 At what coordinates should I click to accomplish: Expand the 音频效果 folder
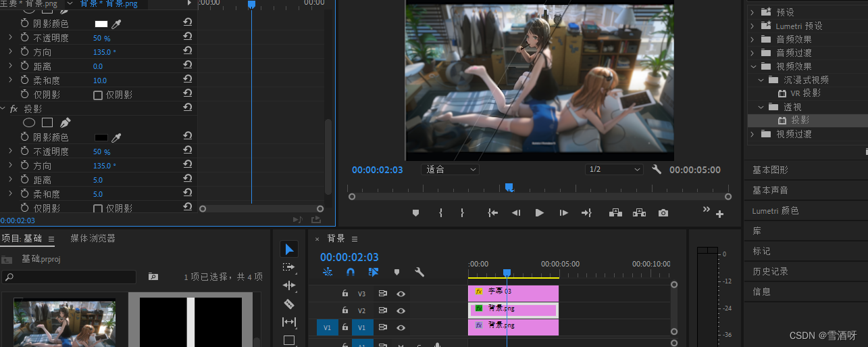tap(752, 39)
